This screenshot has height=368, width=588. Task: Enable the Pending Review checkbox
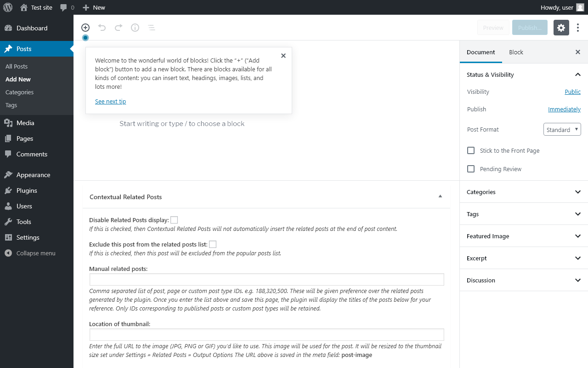[471, 169]
